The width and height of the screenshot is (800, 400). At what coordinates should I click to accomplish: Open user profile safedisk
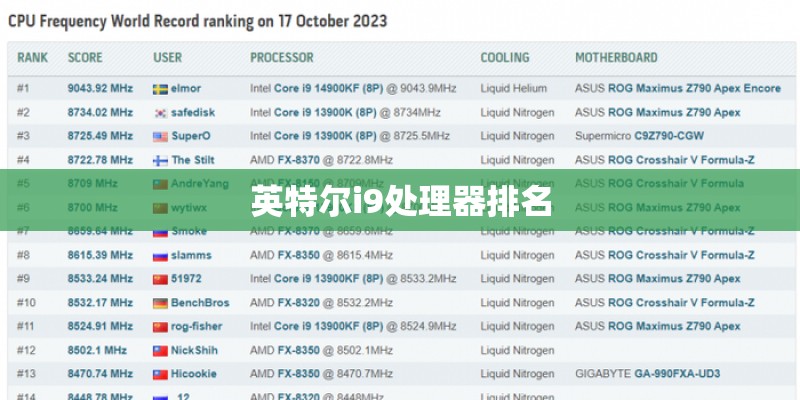tap(193, 112)
